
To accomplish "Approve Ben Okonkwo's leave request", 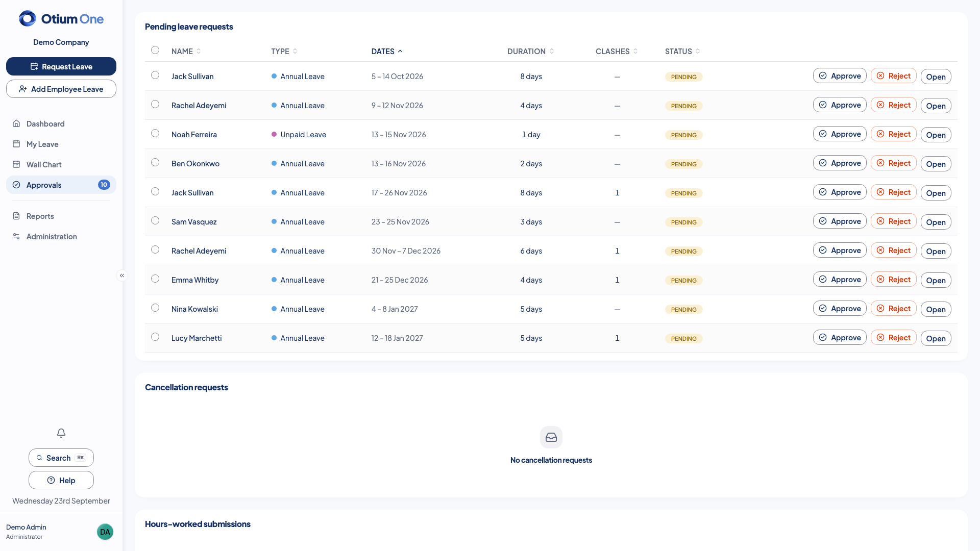I will coord(840,163).
